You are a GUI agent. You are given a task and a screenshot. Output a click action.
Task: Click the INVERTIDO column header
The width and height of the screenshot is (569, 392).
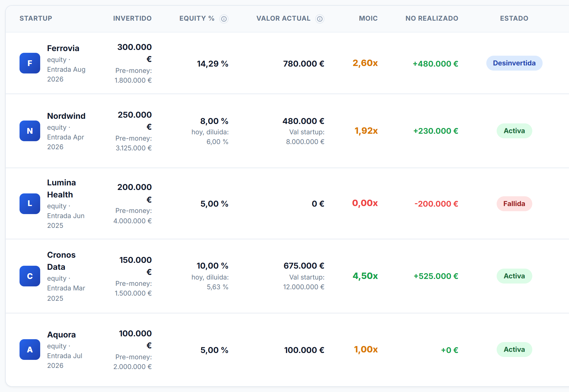[132, 18]
